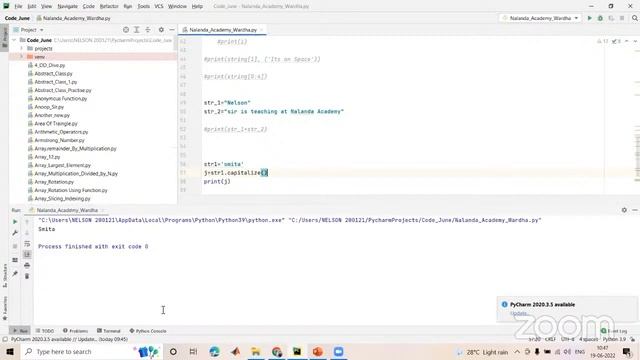Pin the Run tab with pin icon
The image size is (640, 360).
[x=15, y=273]
